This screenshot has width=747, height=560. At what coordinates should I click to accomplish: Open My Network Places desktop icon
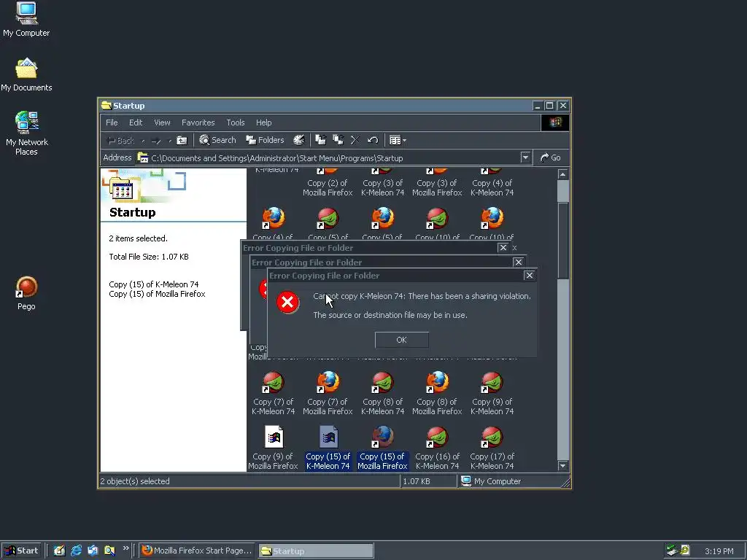coord(26,133)
